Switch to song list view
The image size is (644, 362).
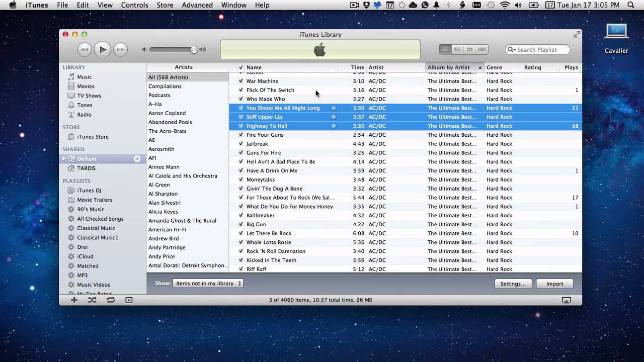(x=445, y=49)
